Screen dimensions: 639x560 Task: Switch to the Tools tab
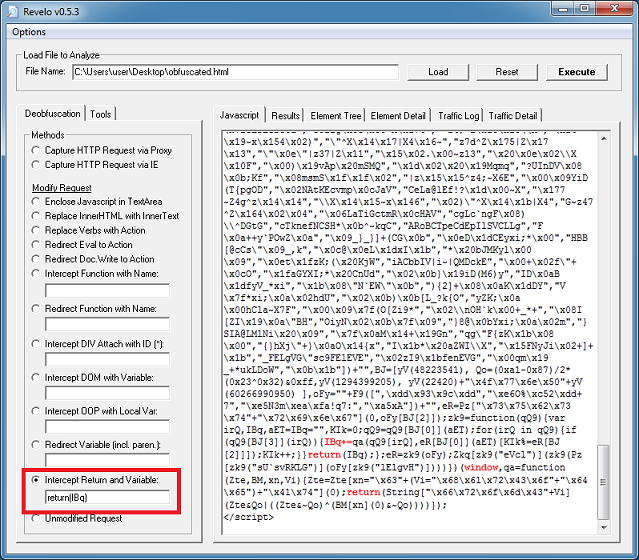click(x=101, y=114)
